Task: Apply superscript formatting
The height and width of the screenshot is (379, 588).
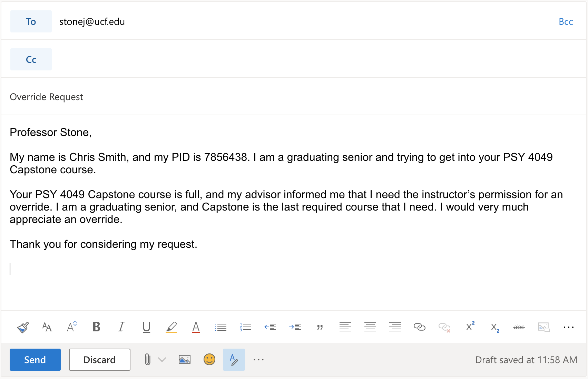Action: (x=470, y=326)
